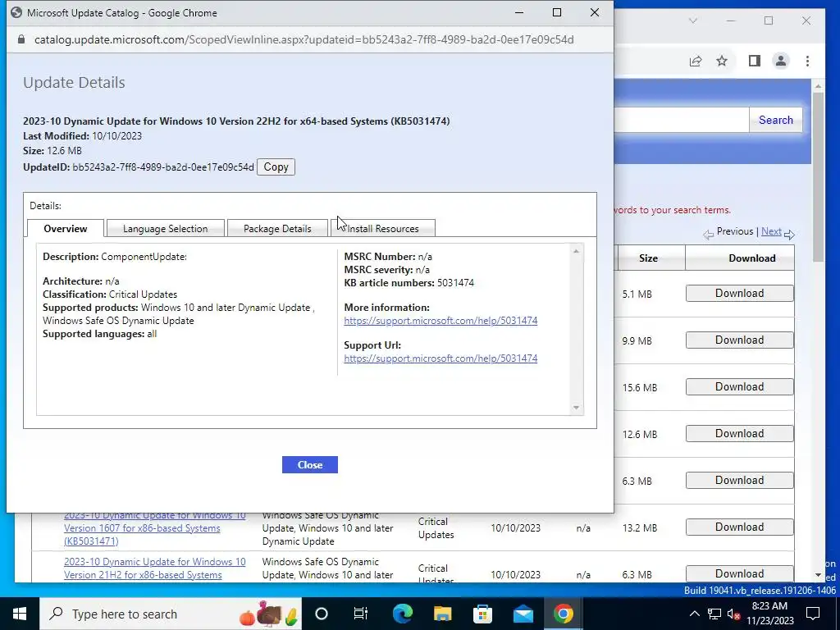Open the network status tray icon
The image size is (840, 630).
pyautogui.click(x=714, y=614)
